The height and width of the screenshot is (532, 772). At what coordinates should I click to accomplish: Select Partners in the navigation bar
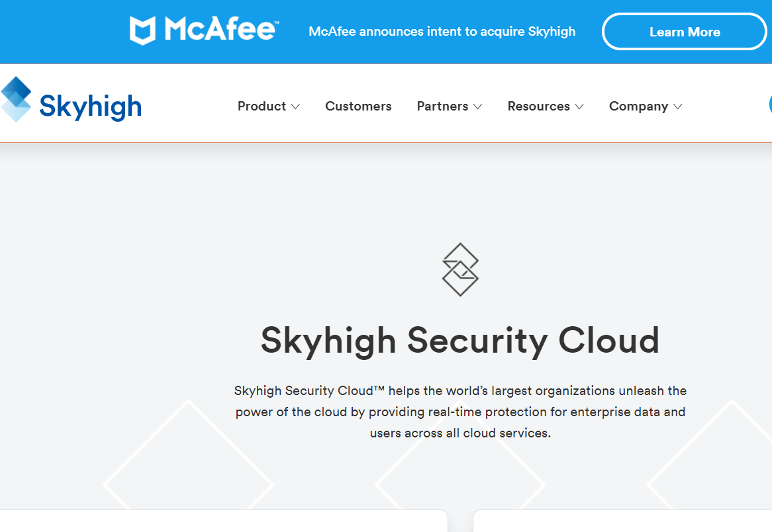pyautogui.click(x=442, y=106)
